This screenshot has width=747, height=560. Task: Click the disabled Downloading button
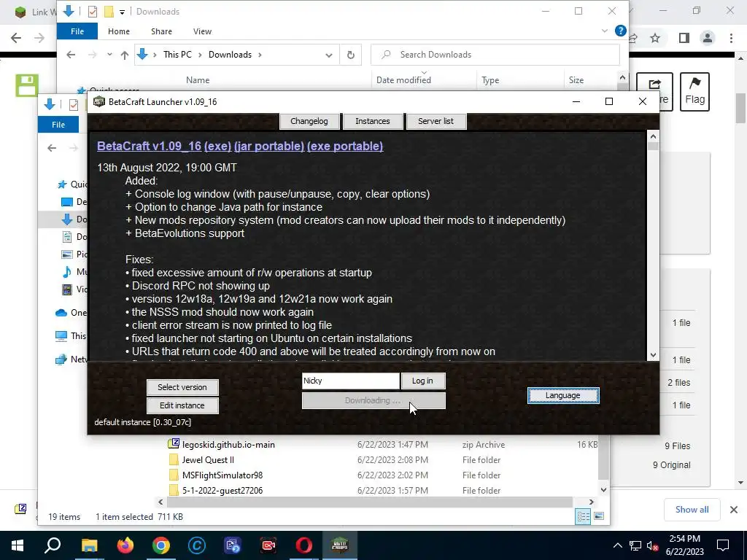pyautogui.click(x=373, y=400)
